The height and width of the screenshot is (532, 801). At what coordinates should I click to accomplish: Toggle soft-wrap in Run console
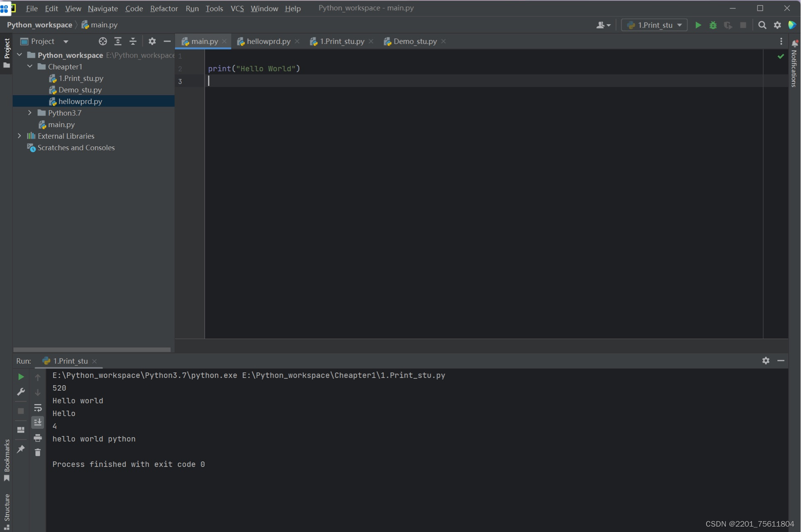38,407
